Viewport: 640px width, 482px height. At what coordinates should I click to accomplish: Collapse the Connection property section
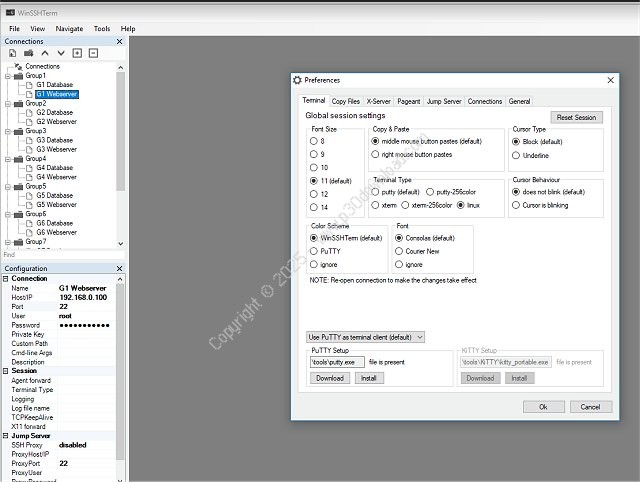(6, 279)
